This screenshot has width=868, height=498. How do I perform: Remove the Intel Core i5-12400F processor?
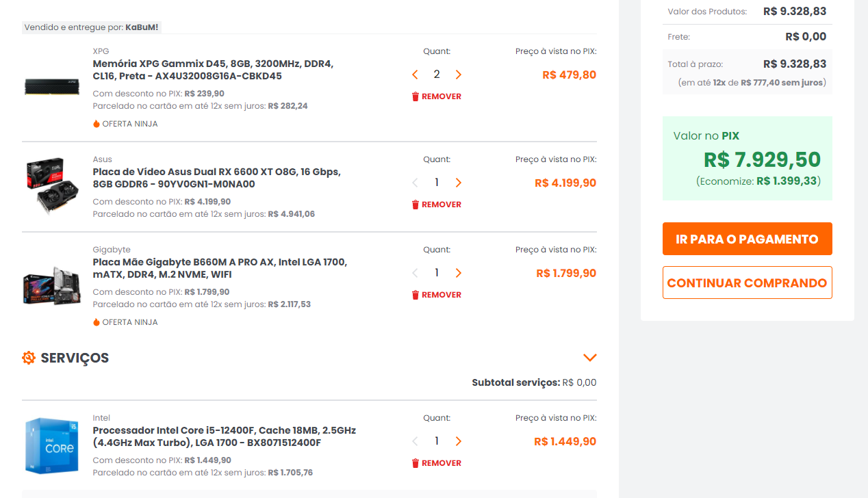coord(437,463)
